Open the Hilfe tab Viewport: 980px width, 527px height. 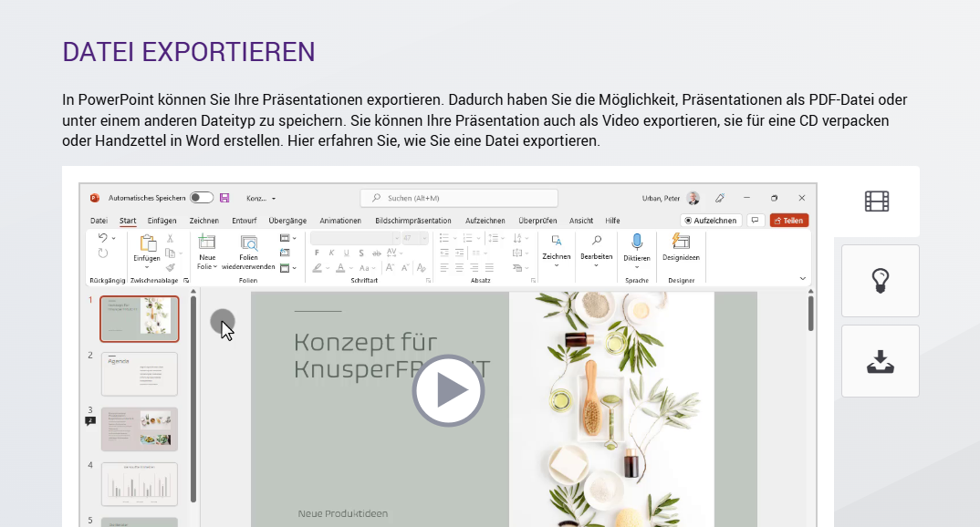[612, 221]
